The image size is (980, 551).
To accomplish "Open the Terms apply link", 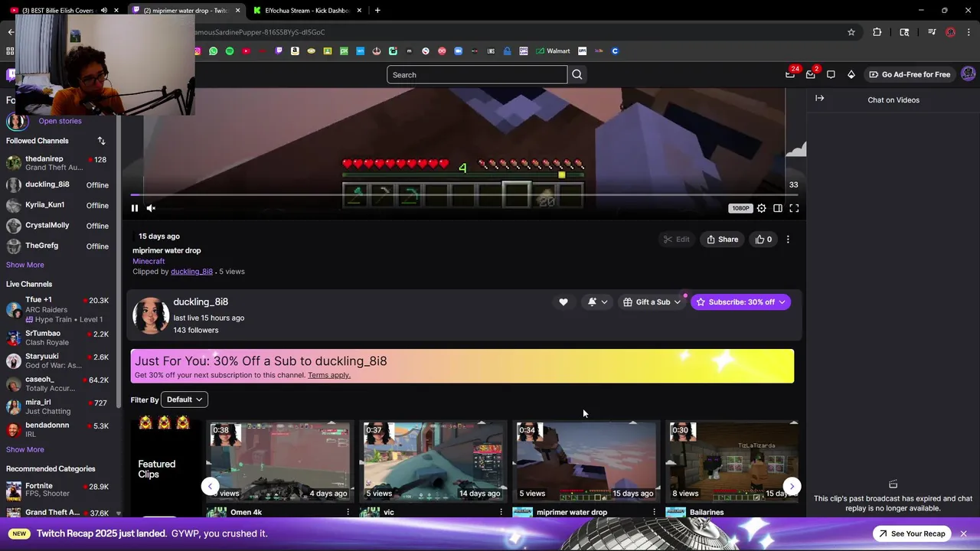I will [329, 375].
